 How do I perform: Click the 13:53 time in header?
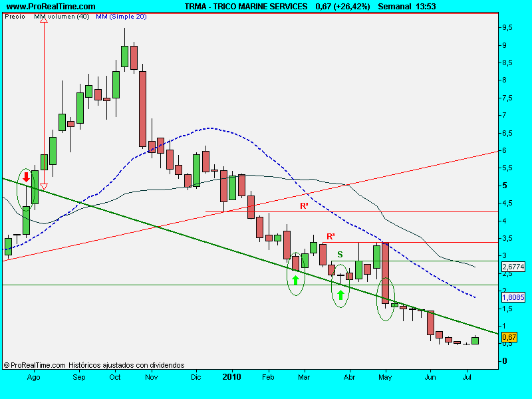(x=424, y=7)
